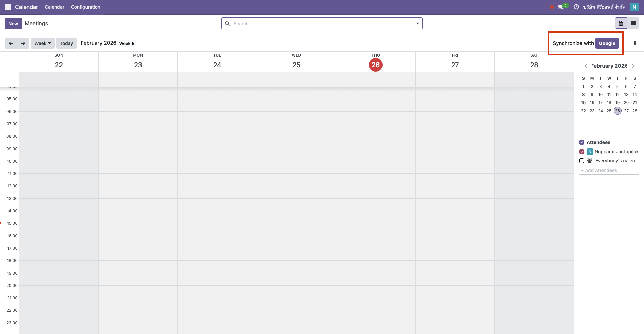Open the apps grid home menu
The height and width of the screenshot is (334, 644).
[8, 7]
